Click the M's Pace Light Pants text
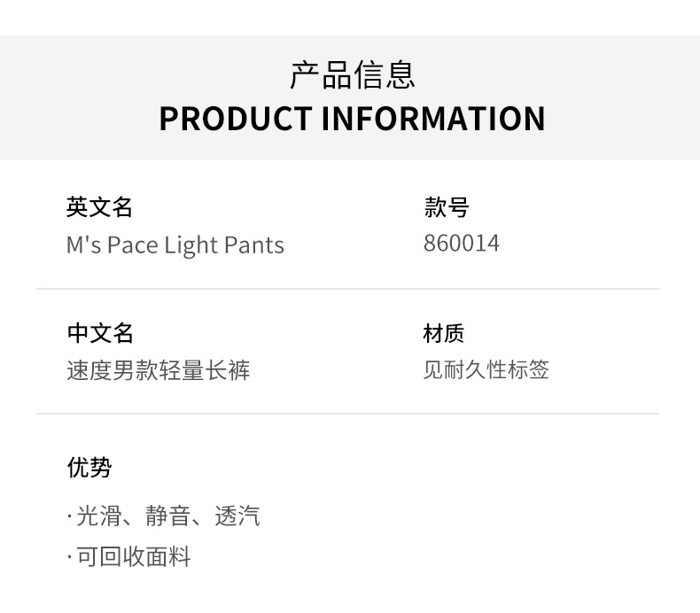 click(x=175, y=244)
